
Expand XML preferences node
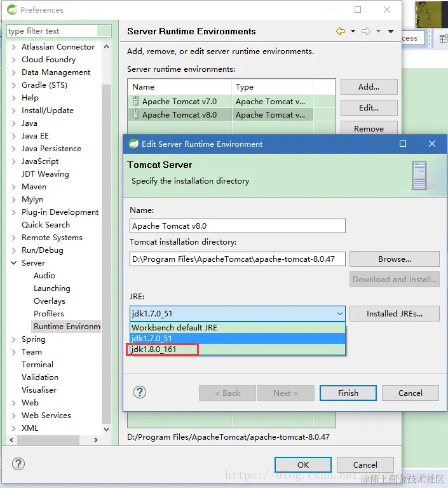[x=14, y=428]
